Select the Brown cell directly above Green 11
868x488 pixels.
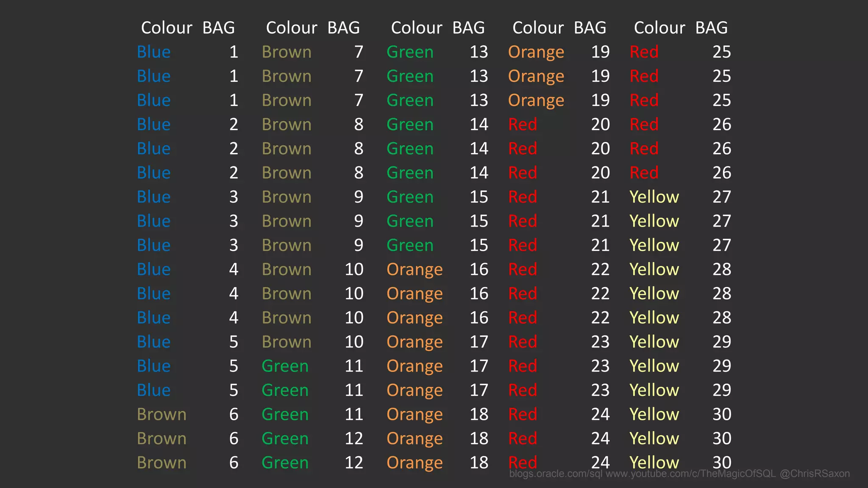[287, 342]
